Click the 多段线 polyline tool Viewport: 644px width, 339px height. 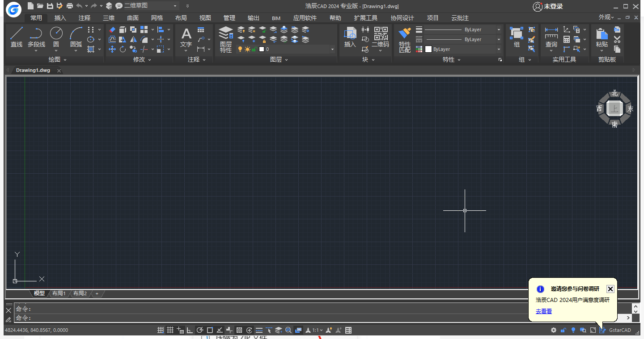click(x=36, y=34)
